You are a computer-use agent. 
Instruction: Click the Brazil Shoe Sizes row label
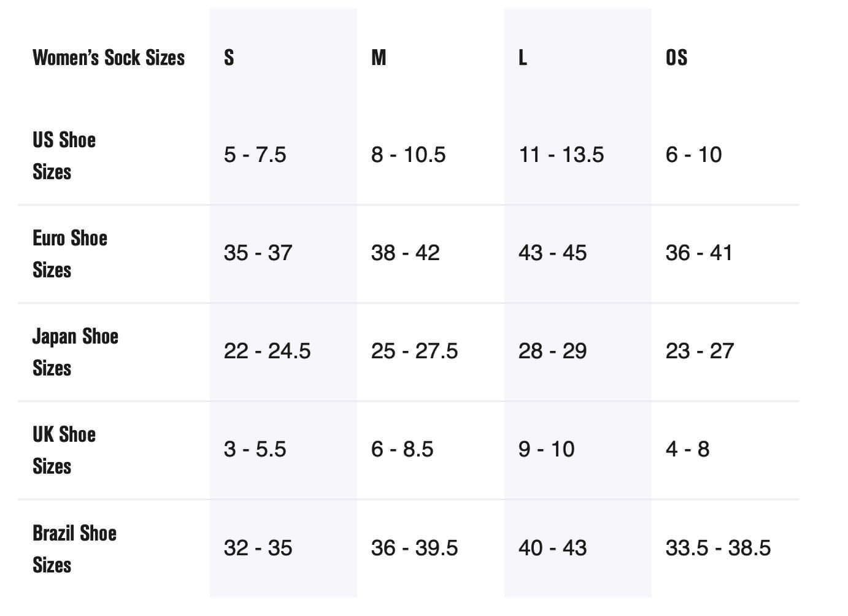pos(74,549)
